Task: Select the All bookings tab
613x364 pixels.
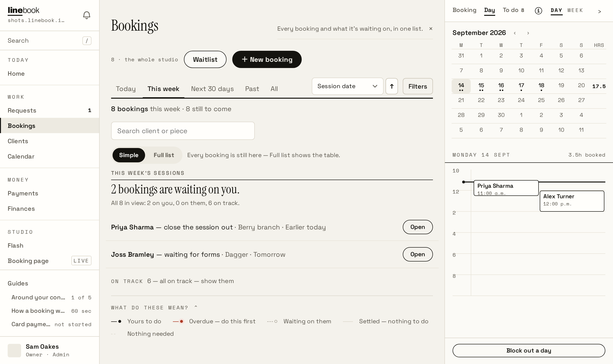Action: pos(274,89)
